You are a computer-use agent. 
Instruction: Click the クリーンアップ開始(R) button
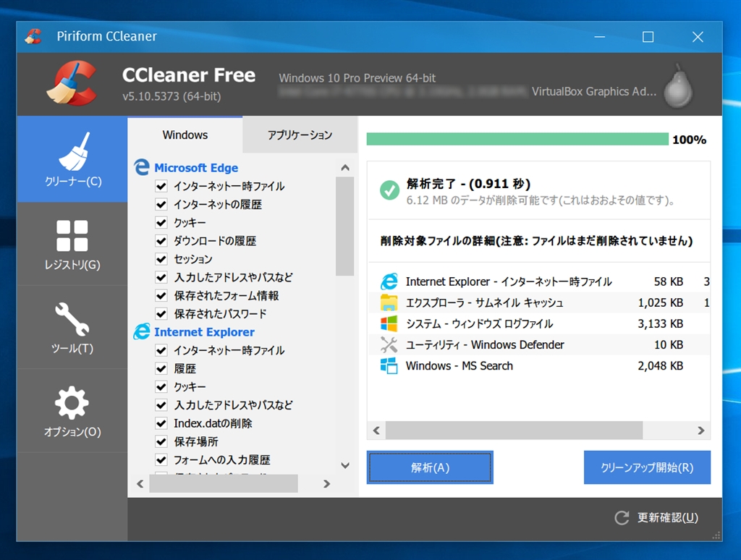click(x=647, y=467)
